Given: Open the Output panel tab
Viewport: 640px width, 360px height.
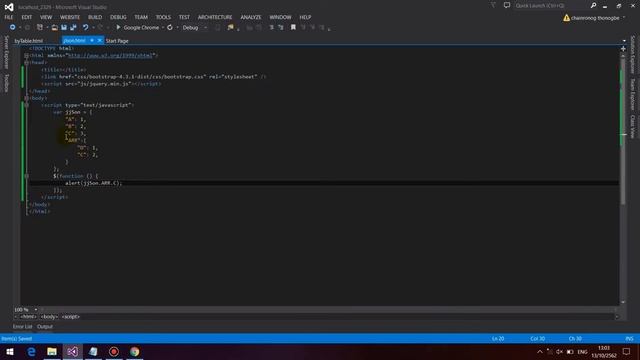Looking at the screenshot, I should pos(45,327).
